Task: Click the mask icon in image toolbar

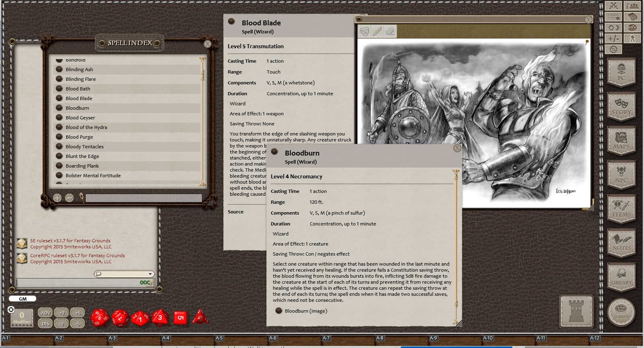Action: coord(364,31)
